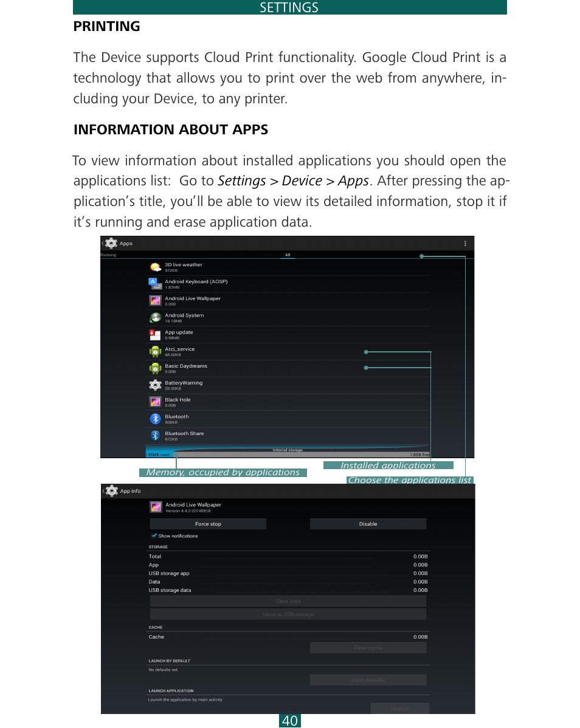Open the Android System app icon

pos(155,318)
